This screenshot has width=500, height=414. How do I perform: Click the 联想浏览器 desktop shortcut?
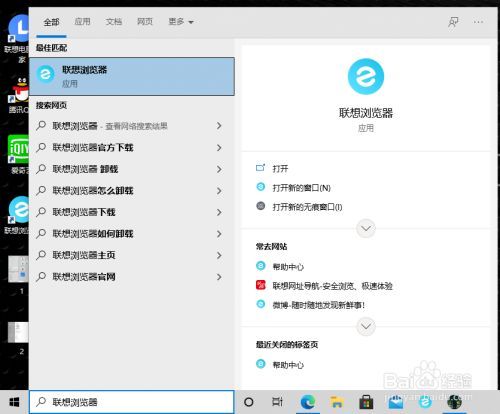click(18, 215)
